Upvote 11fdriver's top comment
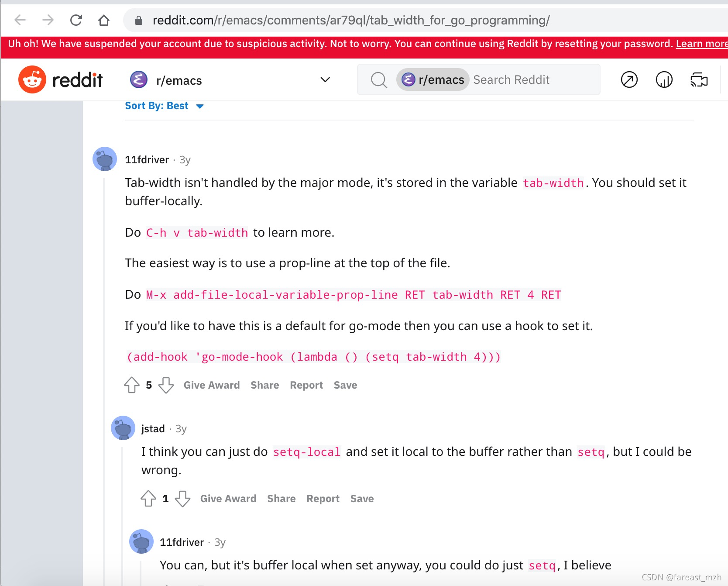Screen dimensions: 728x586 tap(132, 385)
